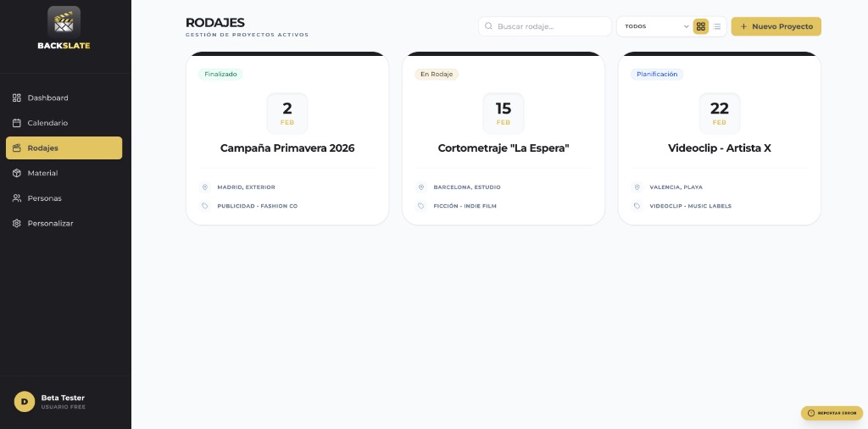Click the Personalizar gear icon

tap(17, 223)
